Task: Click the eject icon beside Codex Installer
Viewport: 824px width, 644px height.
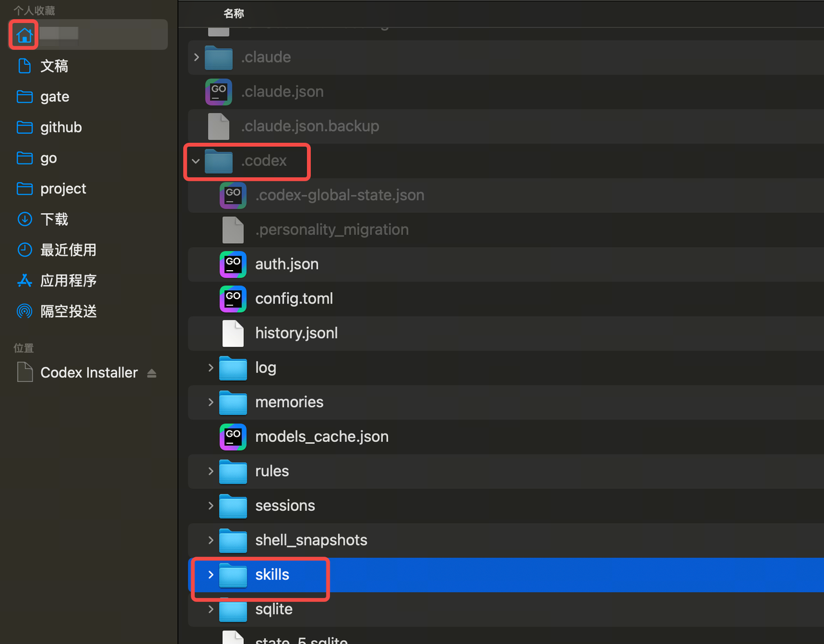Action: (x=152, y=373)
